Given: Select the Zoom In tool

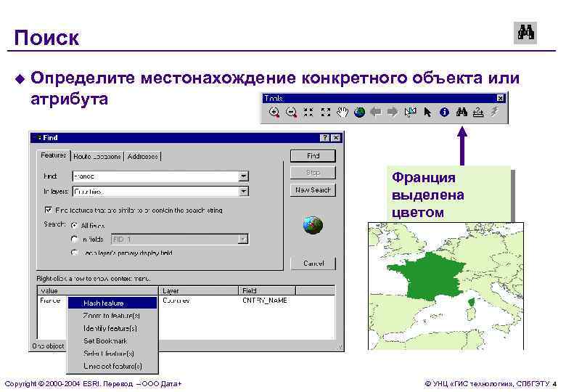Looking at the screenshot, I should click(x=274, y=113).
